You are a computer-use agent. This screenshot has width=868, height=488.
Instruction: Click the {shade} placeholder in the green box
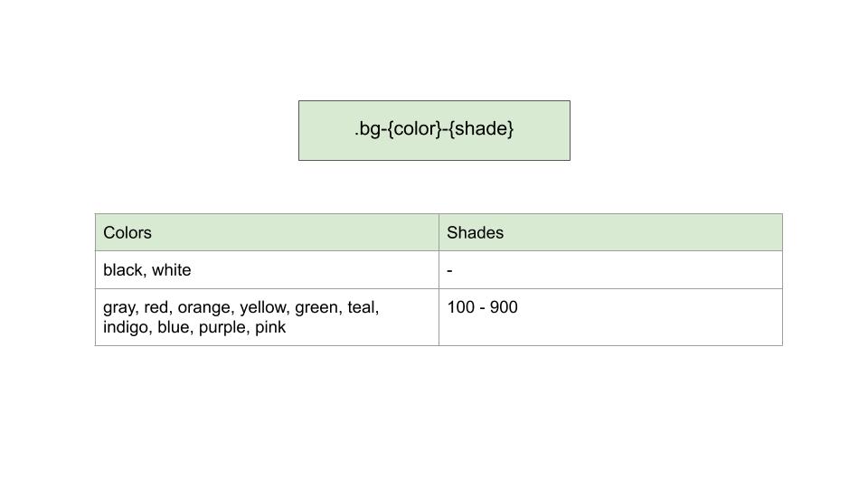point(481,129)
